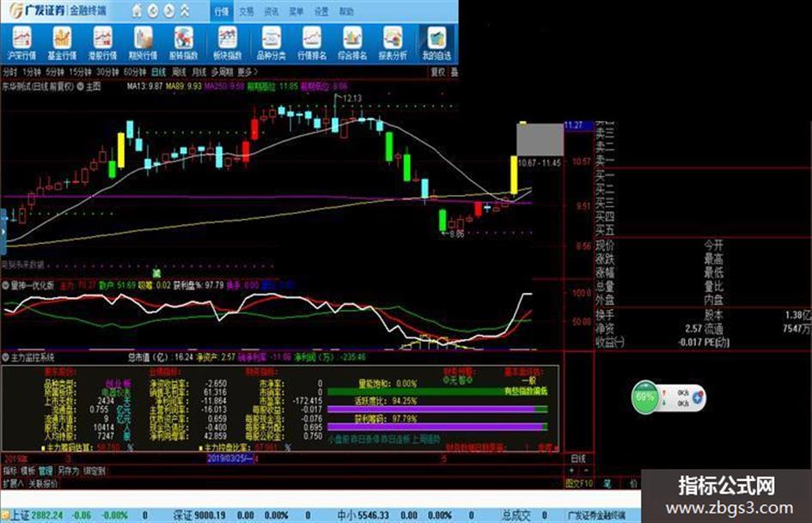Click 关联报价 linked quotes button

coord(43,483)
